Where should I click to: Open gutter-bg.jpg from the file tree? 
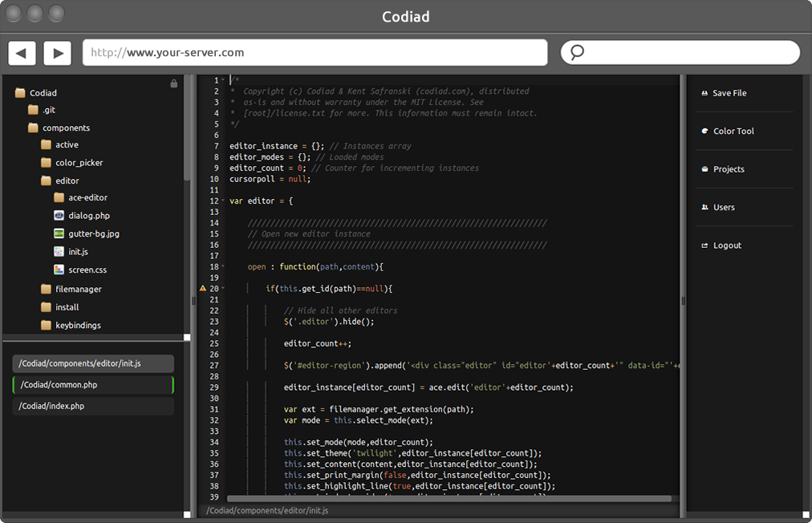pyautogui.click(x=94, y=234)
